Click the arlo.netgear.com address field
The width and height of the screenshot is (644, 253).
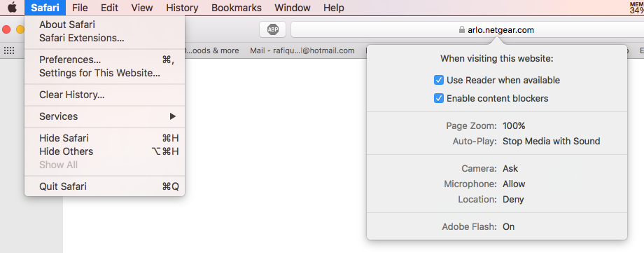click(x=468, y=30)
